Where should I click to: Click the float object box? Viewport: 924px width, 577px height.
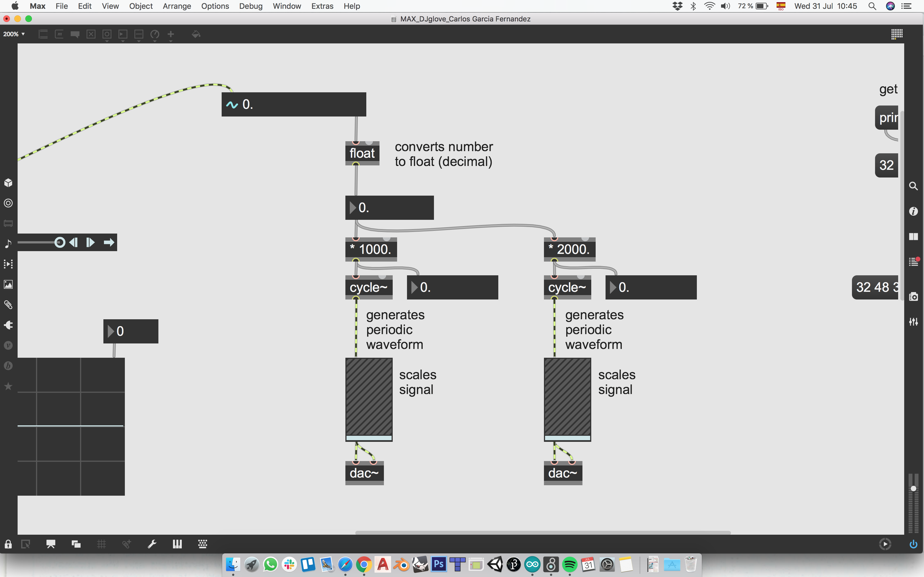click(362, 153)
